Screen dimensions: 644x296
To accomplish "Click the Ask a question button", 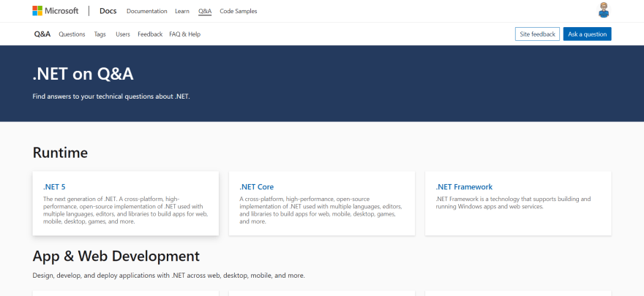I will point(587,34).
